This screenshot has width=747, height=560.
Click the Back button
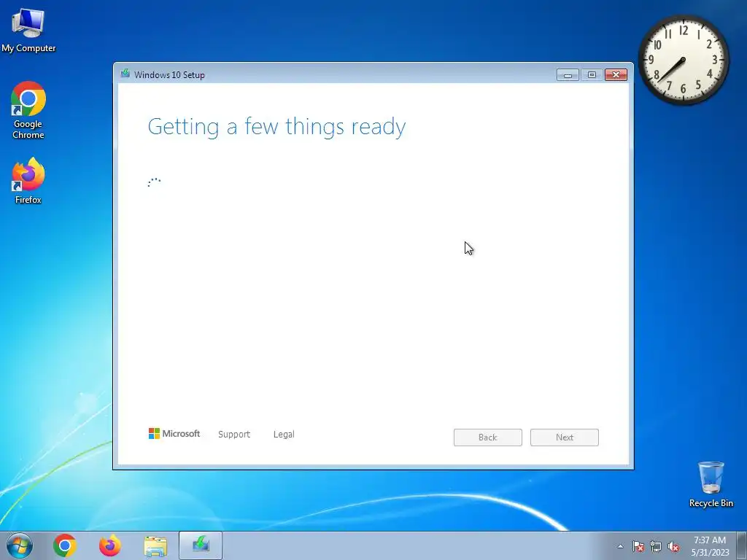click(488, 437)
